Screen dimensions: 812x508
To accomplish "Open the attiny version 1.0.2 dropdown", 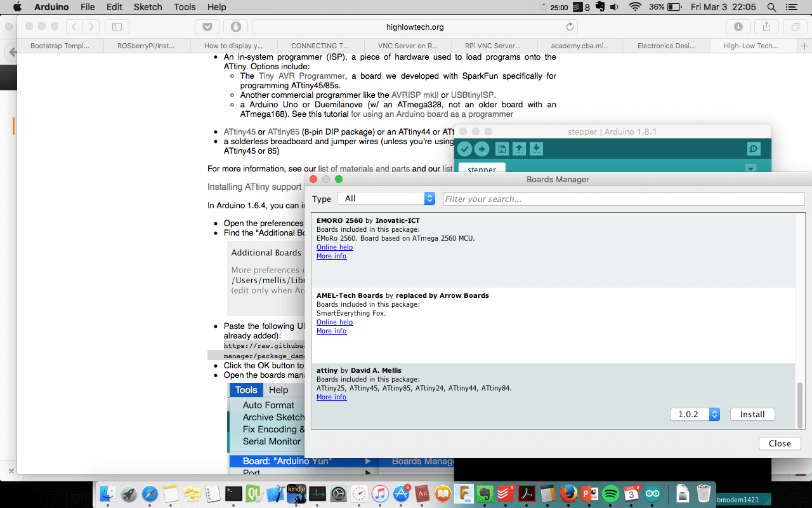I will click(x=695, y=414).
